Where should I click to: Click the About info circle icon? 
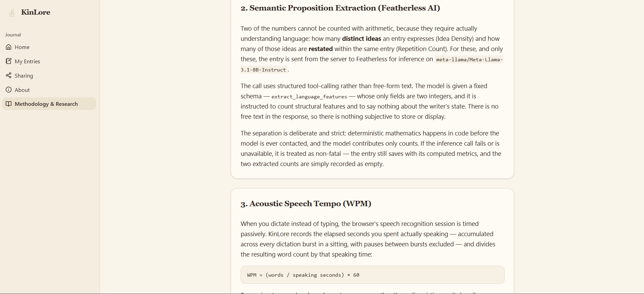9,90
